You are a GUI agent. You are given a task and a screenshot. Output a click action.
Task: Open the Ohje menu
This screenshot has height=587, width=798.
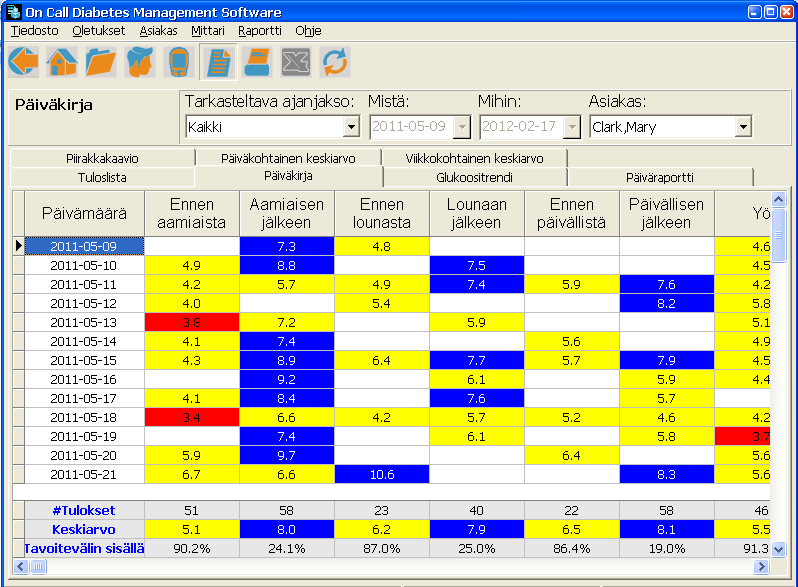pyautogui.click(x=308, y=31)
